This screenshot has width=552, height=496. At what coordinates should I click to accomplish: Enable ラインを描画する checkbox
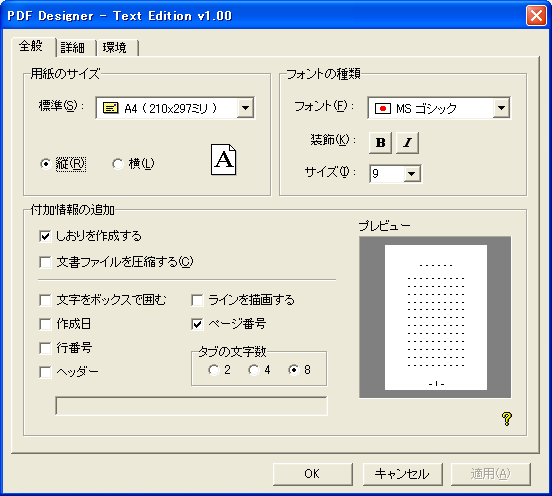tap(197, 300)
